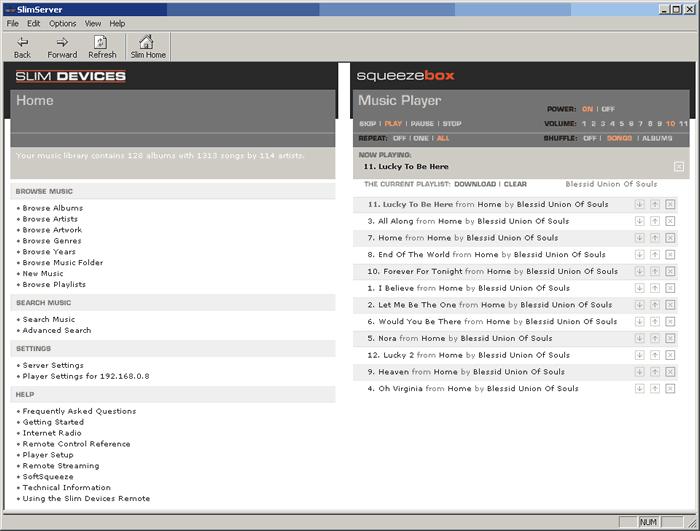Move 'Oh Virginia' up in playlist
Viewport: 700px width, 531px height.
coord(654,389)
